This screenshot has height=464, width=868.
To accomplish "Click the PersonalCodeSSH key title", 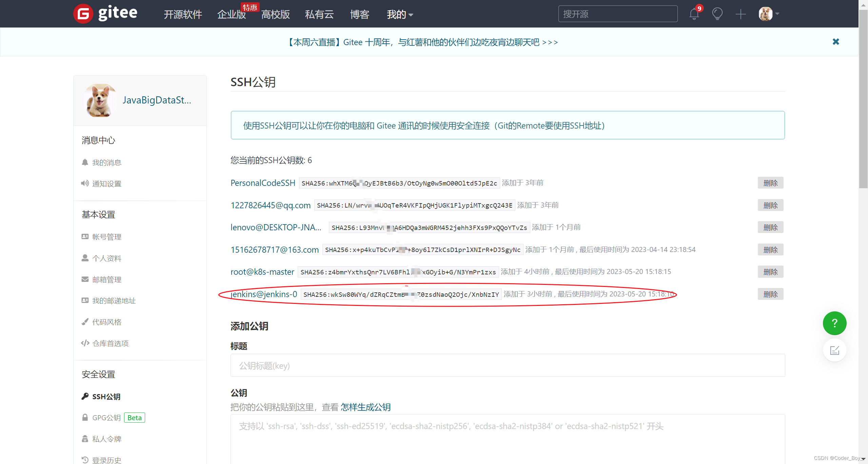I will point(263,183).
